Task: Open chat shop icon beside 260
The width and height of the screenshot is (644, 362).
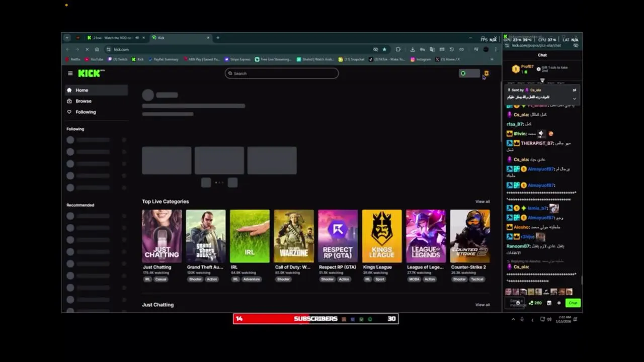Action: click(549, 303)
